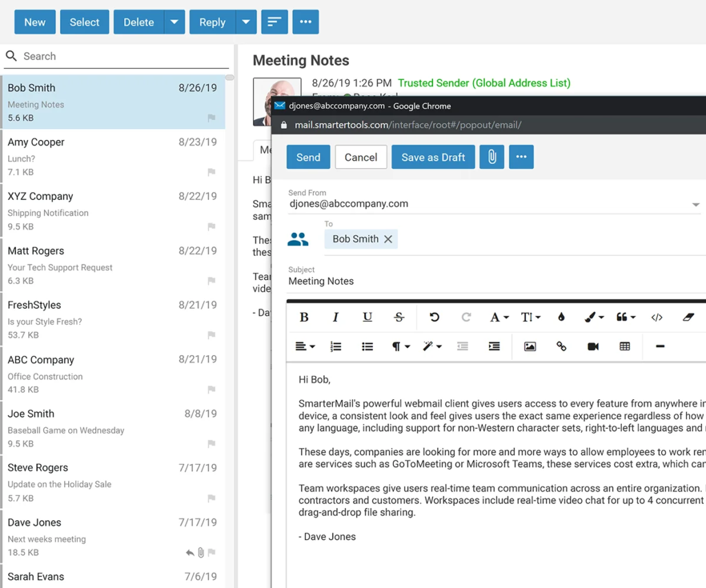Expand the Delete button dropdown arrow
This screenshot has height=588, width=706.
tap(174, 21)
